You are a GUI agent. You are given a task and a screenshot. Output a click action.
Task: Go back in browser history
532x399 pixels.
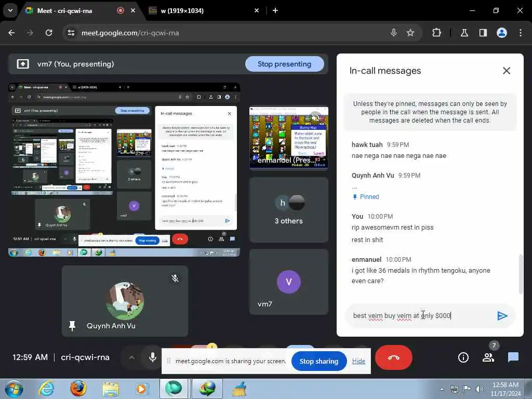point(11,33)
